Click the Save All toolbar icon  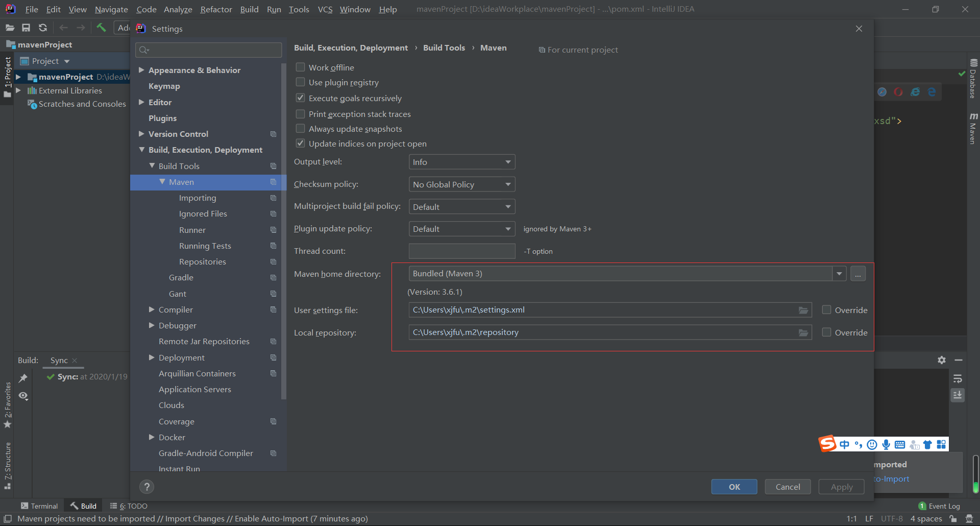26,28
